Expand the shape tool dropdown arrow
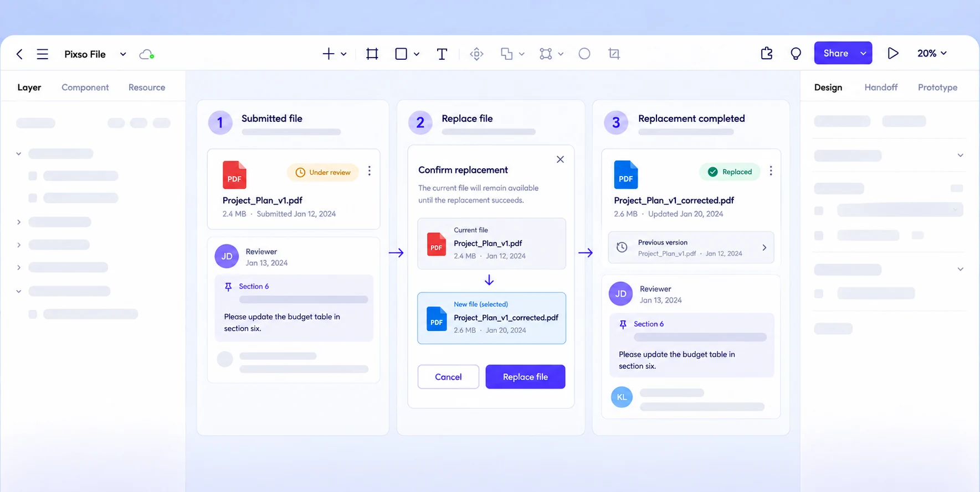This screenshot has height=492, width=980. pyautogui.click(x=417, y=54)
